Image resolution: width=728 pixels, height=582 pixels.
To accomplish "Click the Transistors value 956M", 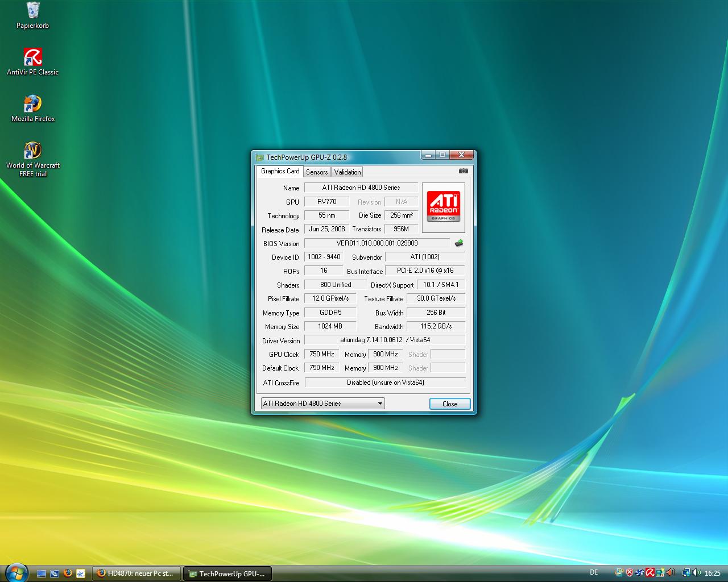I will point(402,229).
